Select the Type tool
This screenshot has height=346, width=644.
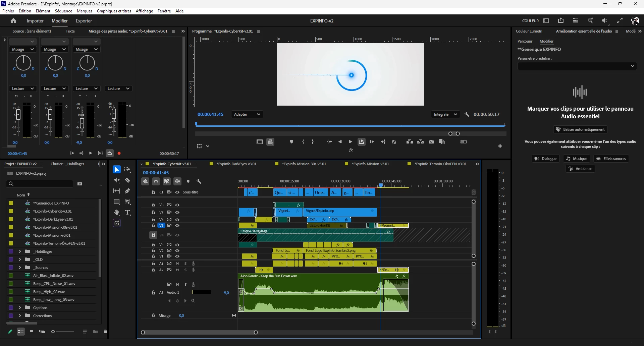tap(127, 213)
